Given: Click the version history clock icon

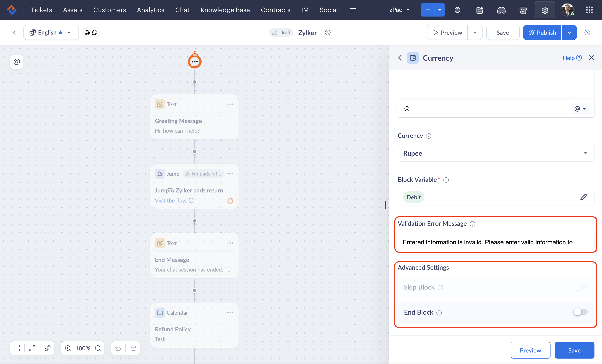Looking at the screenshot, I should 328,32.
